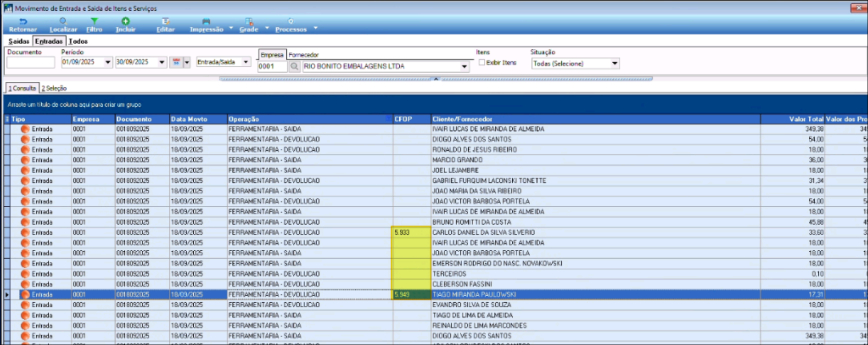Expand the Fornecedor name dropdown
The image size is (868, 345).
coord(464,67)
